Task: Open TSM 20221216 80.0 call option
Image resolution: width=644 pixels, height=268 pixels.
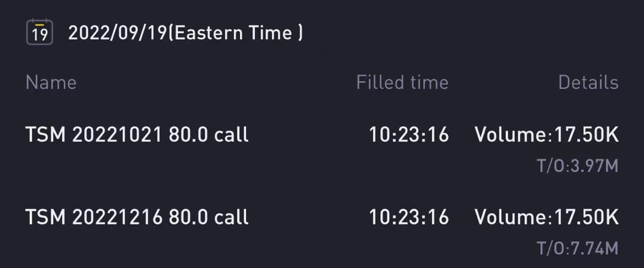Action: coord(137,217)
